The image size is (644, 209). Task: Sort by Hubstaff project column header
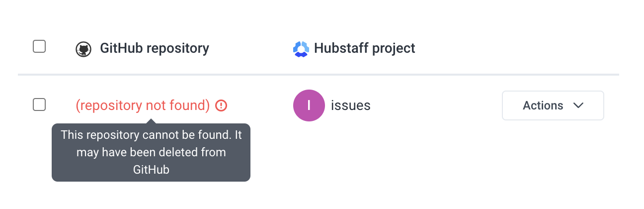[x=365, y=48]
